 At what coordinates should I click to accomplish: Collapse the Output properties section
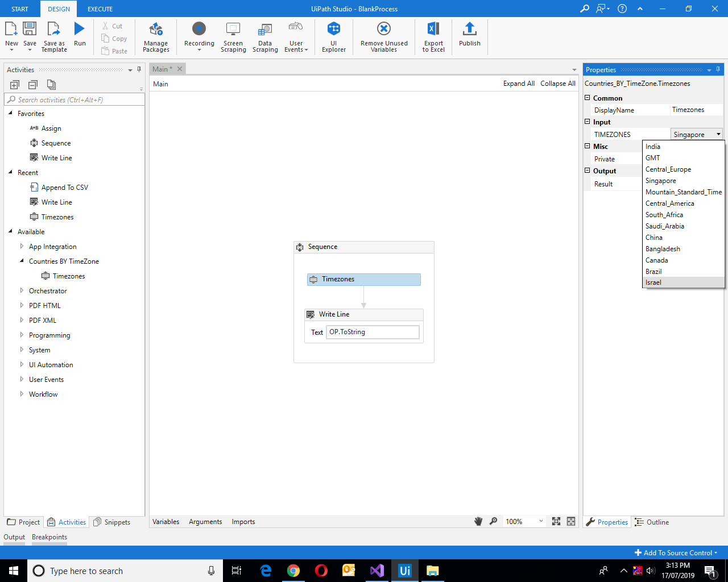tap(588, 171)
